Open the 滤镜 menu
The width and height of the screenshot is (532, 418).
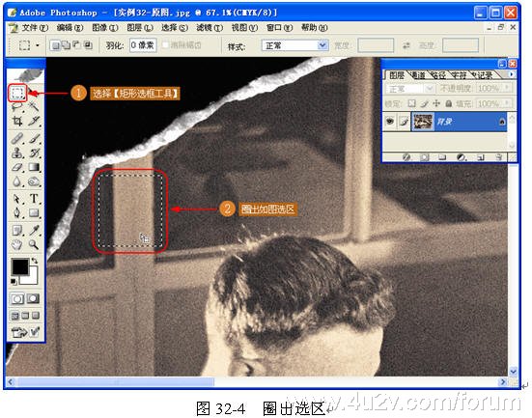(x=210, y=27)
